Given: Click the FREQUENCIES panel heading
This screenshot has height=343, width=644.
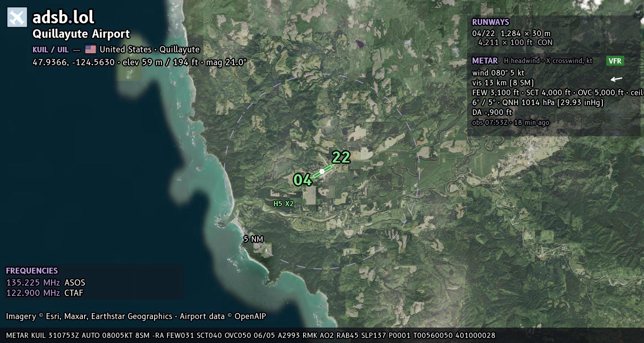Looking at the screenshot, I should (32, 271).
